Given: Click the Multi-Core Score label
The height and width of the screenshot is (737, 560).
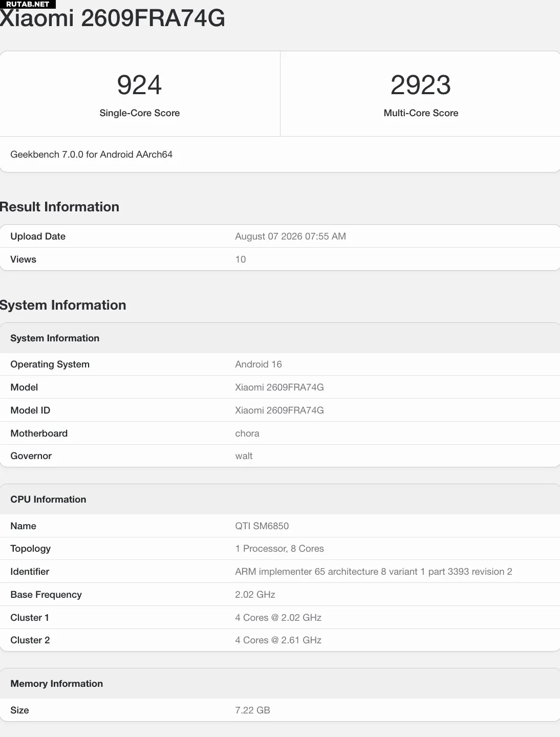Looking at the screenshot, I should [x=421, y=113].
